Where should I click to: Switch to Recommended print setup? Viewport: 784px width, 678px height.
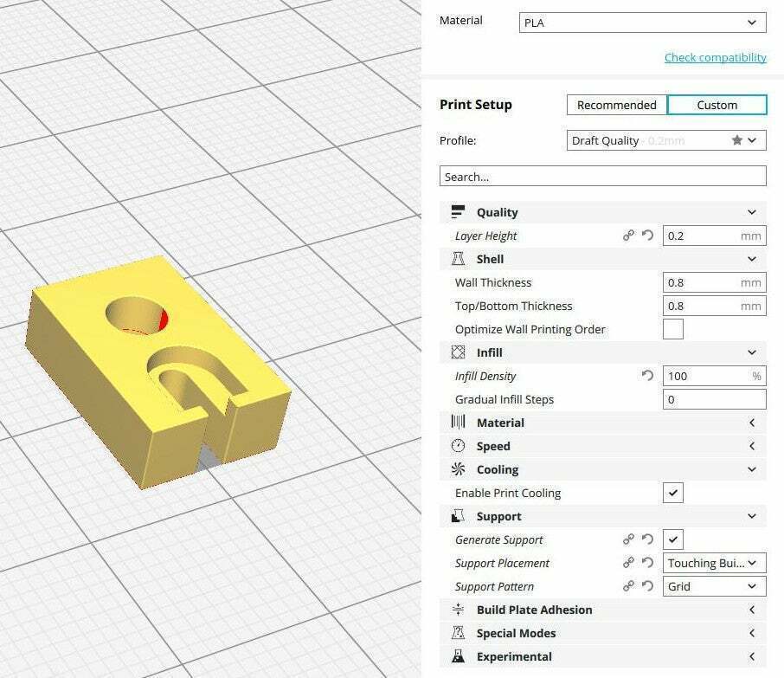[616, 105]
